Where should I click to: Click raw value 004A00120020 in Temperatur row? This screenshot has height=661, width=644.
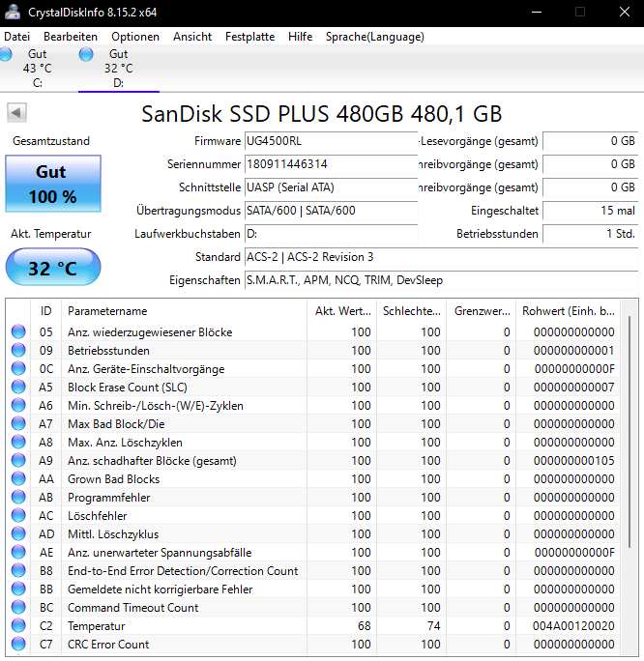pos(573,625)
